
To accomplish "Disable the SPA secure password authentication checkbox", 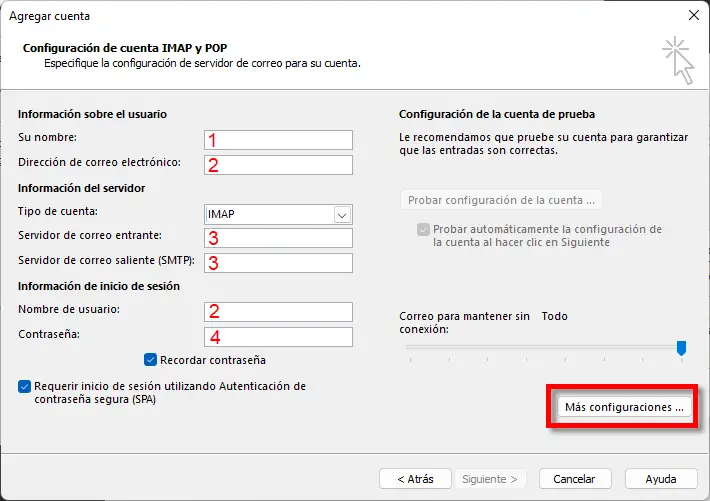I will coord(24,386).
